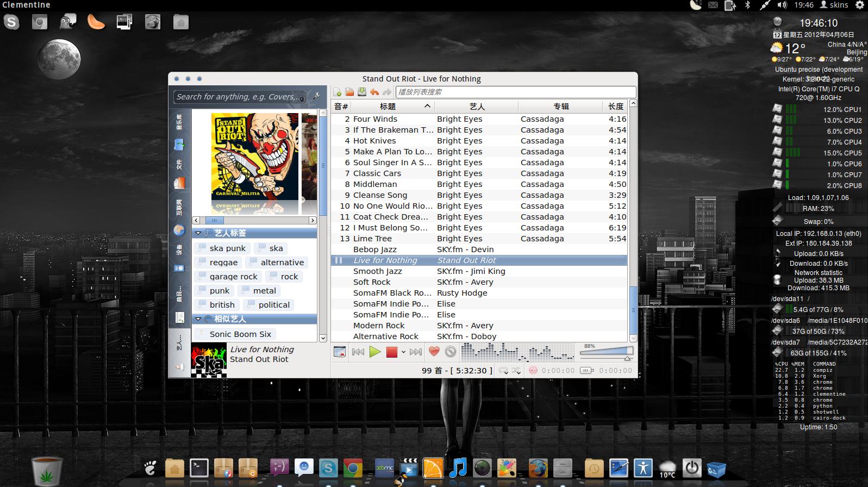
Task: Collapse the 相似艺人 section
Action: pos(198,319)
